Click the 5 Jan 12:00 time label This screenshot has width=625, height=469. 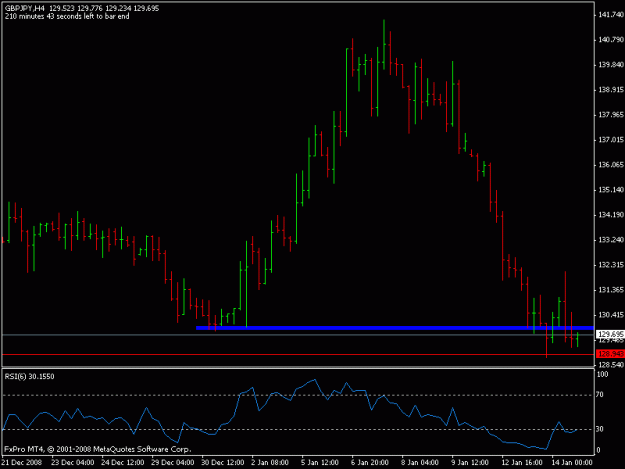320,463
